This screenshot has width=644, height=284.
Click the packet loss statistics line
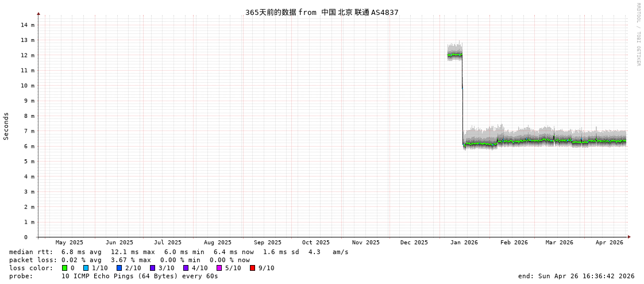coord(129,260)
